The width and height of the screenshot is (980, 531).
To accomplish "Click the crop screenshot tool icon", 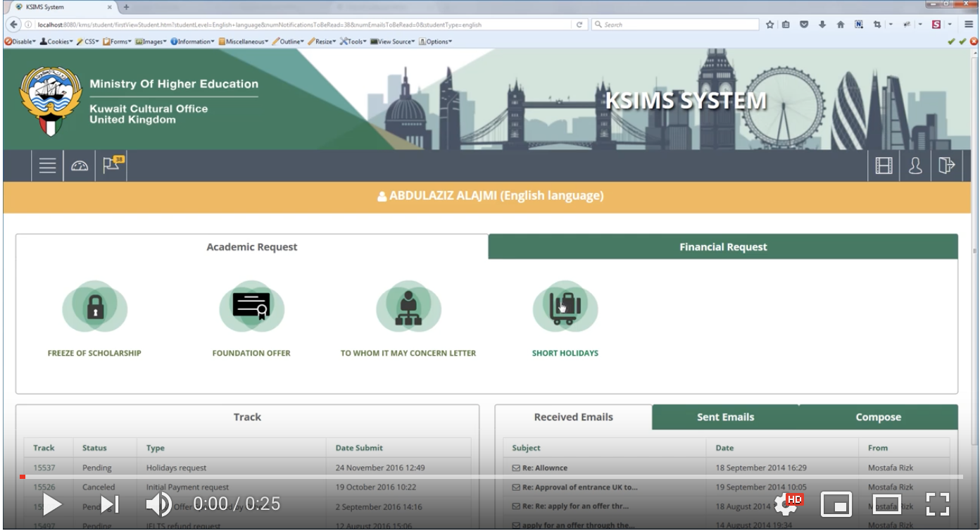I will [877, 25].
